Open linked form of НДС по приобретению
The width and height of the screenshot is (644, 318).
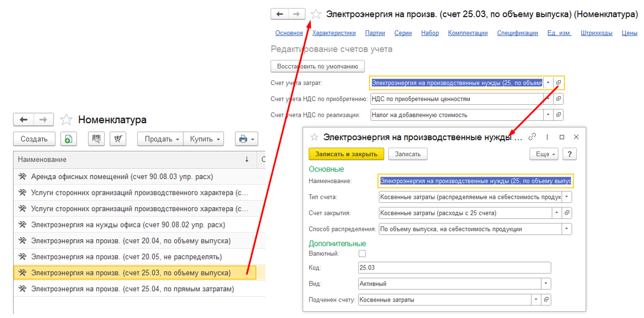pos(559,99)
